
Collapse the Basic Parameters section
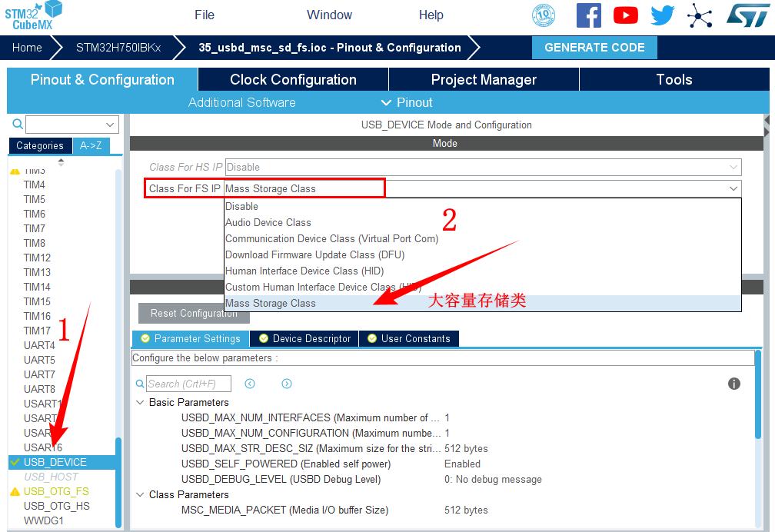click(x=140, y=402)
